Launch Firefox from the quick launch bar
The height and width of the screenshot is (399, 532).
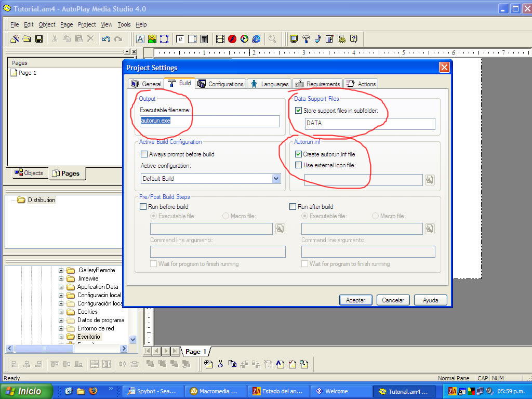coord(93,391)
